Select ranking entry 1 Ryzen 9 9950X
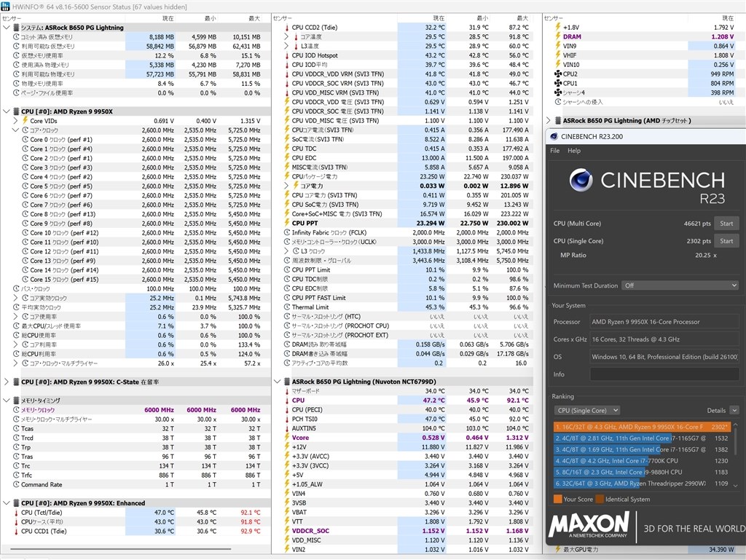 642,427
